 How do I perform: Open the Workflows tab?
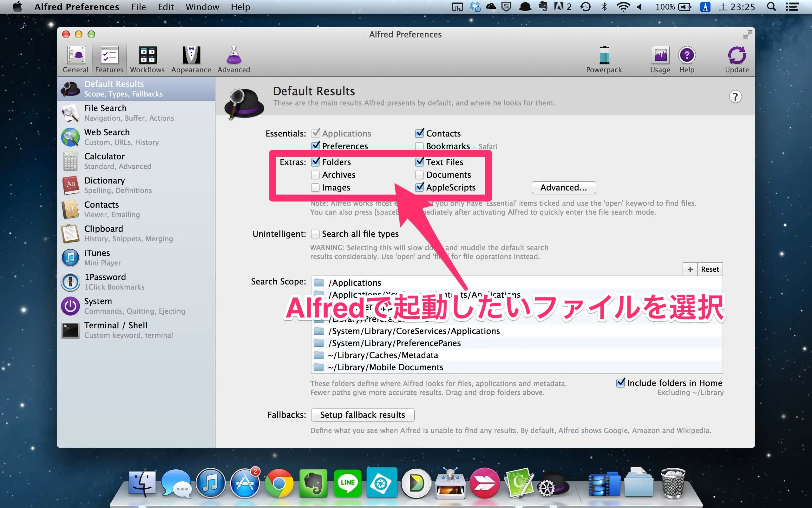(147, 60)
